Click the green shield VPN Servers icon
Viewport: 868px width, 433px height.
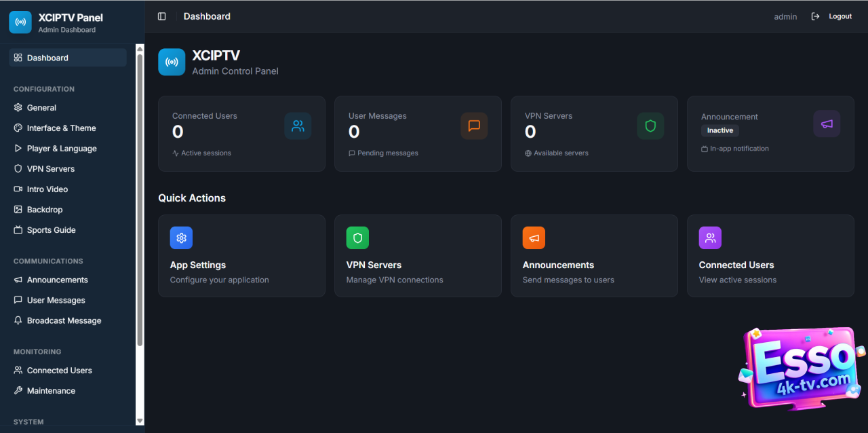357,238
